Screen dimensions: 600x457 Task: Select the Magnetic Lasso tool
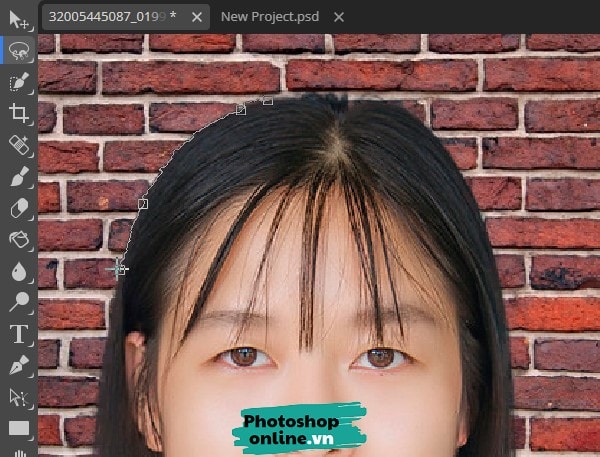coord(18,49)
